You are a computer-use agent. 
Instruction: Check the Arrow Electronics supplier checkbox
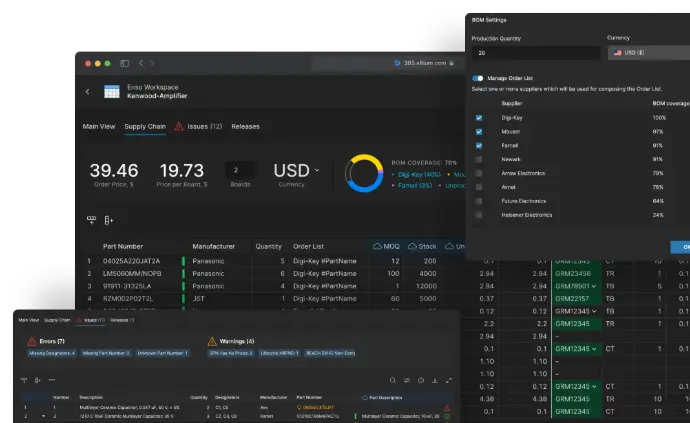pos(479,173)
